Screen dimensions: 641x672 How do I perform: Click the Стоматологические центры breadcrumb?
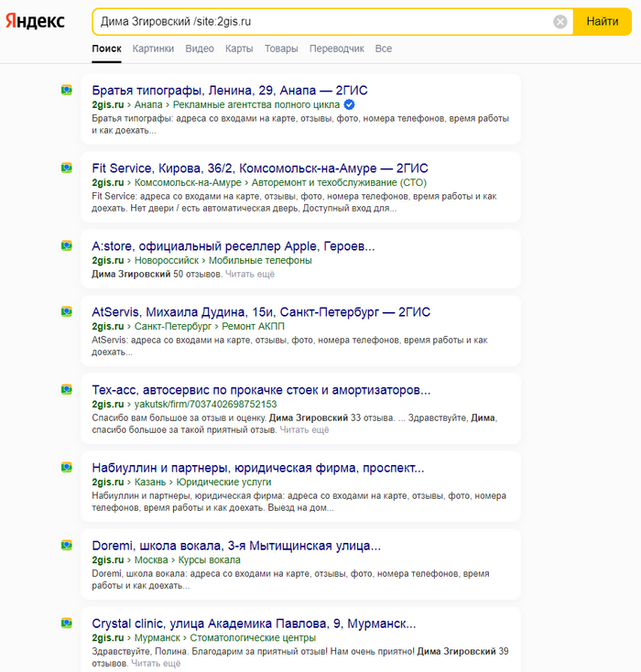(x=253, y=638)
